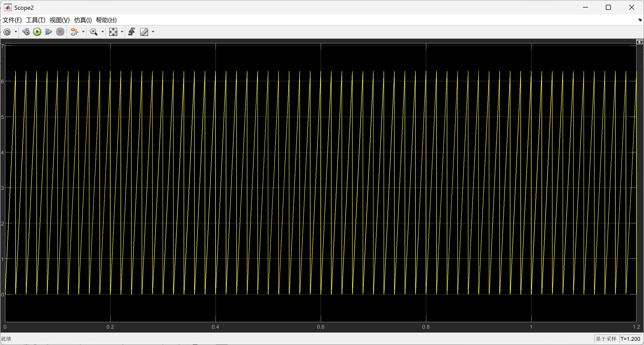The width and height of the screenshot is (644, 345).
Task: Select the zoom in tool
Action: pyautogui.click(x=94, y=32)
